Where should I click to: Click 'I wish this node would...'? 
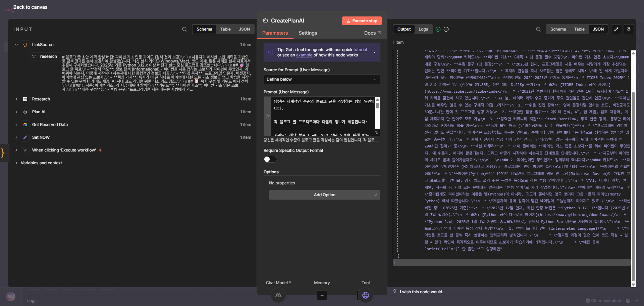click(x=423, y=292)
